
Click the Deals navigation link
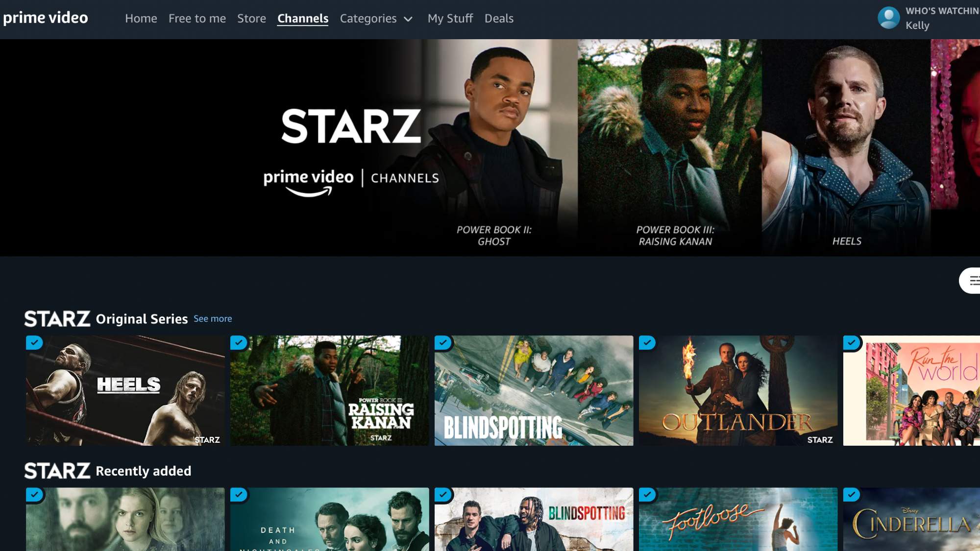tap(498, 18)
